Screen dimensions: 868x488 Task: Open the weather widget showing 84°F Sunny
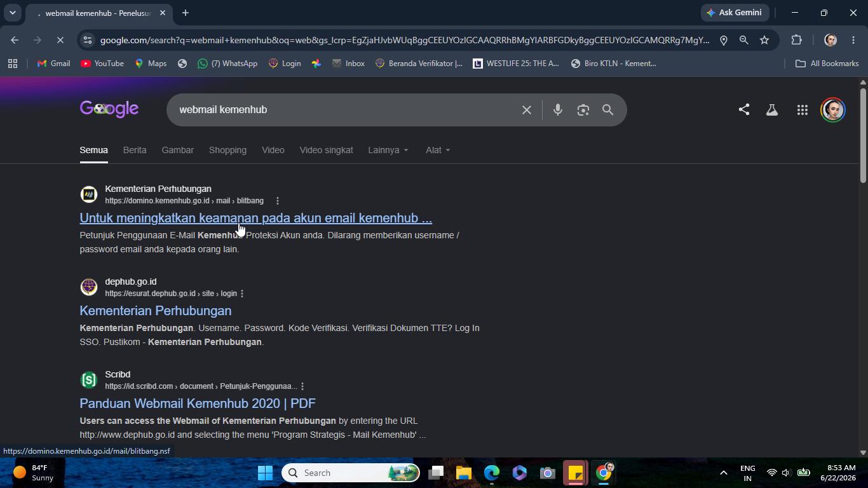pos(34,473)
